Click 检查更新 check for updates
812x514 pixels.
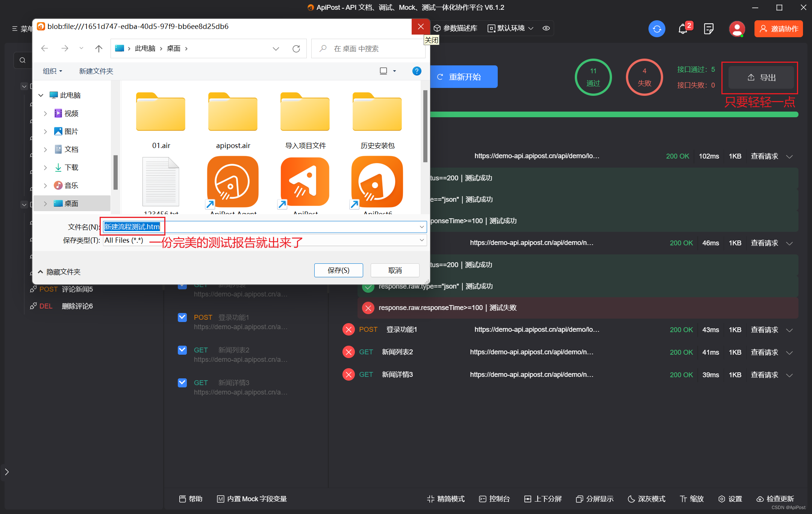click(775, 499)
